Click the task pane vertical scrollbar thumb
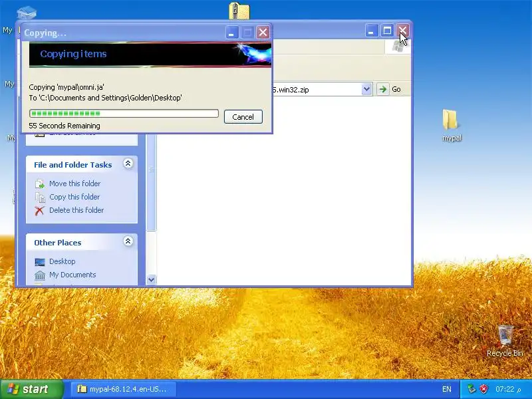Screen dimensions: 532x399 point(152,182)
